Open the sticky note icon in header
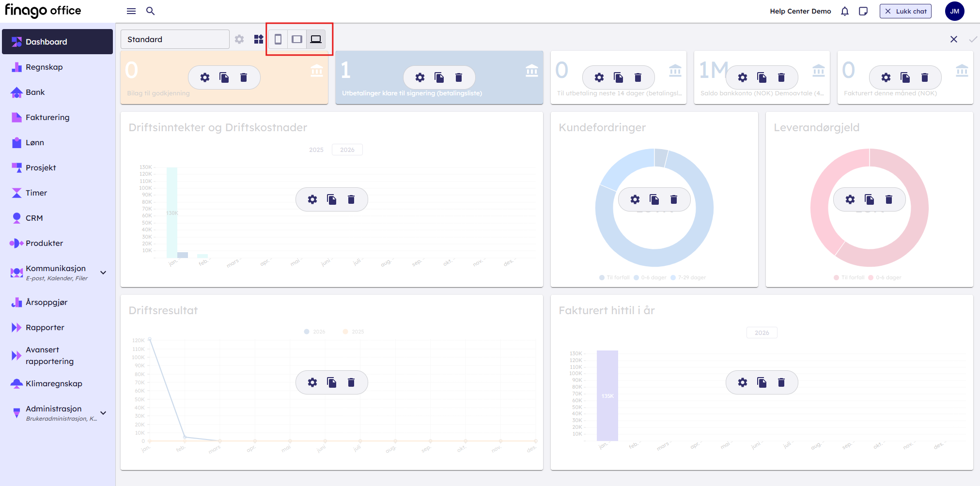 click(863, 11)
